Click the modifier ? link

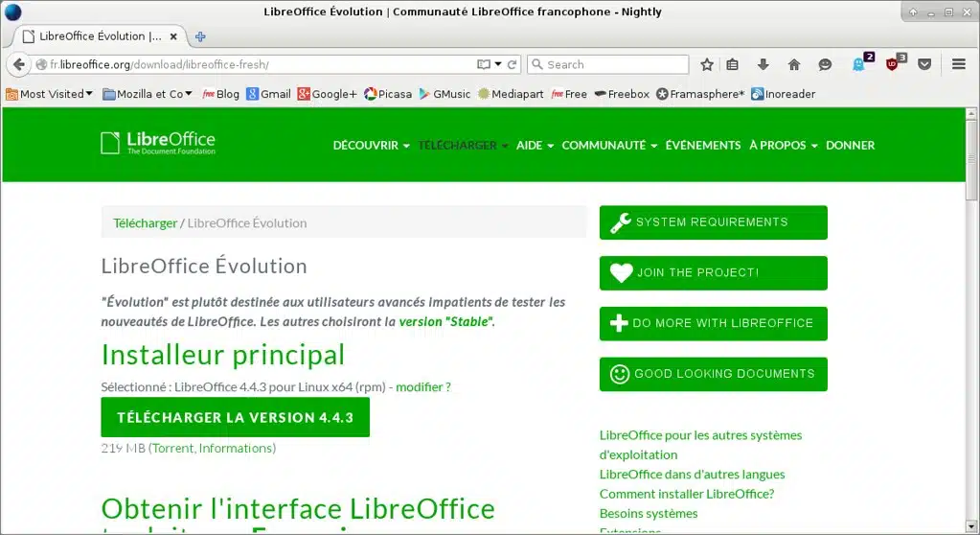(423, 386)
